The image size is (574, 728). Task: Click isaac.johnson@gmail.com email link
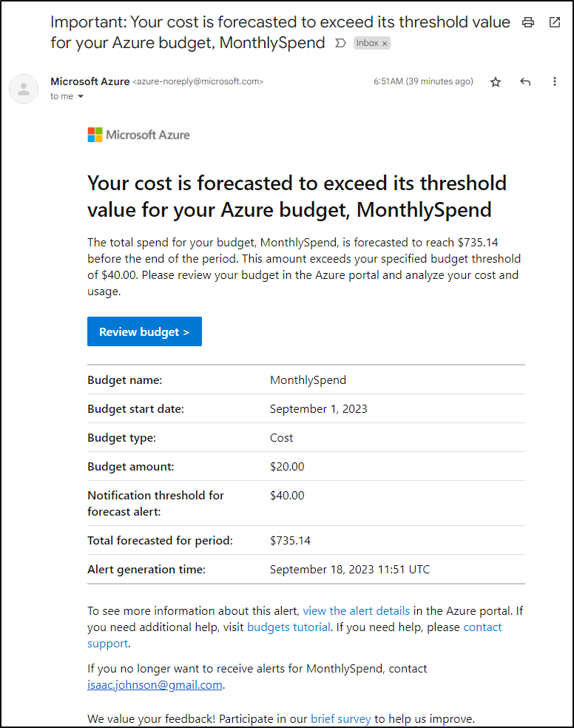click(155, 685)
